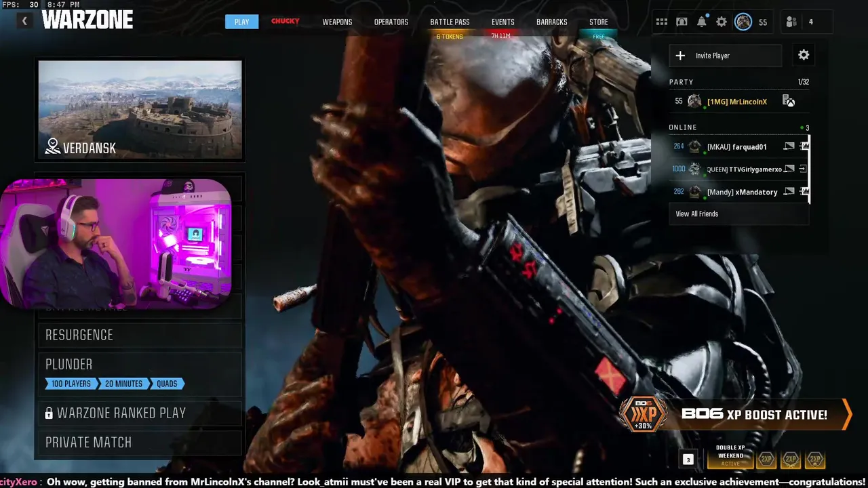Open the EVENTS tab
The height and width of the screenshot is (488, 868).
[503, 22]
